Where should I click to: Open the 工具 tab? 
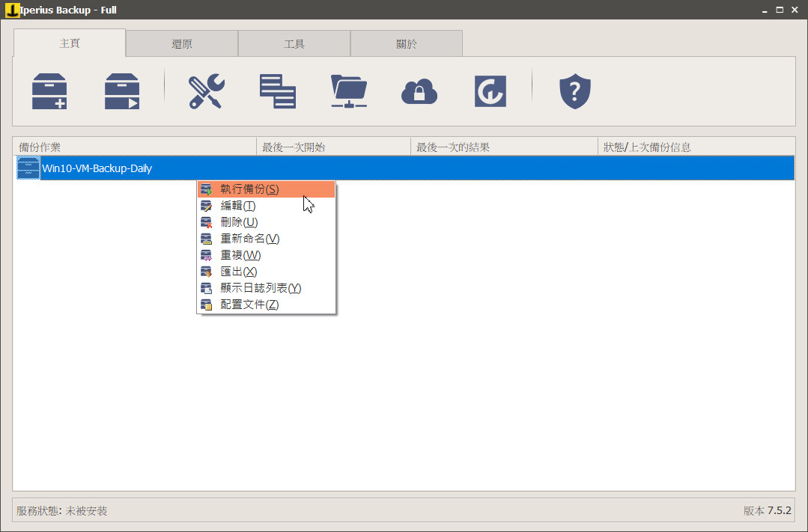click(x=294, y=44)
